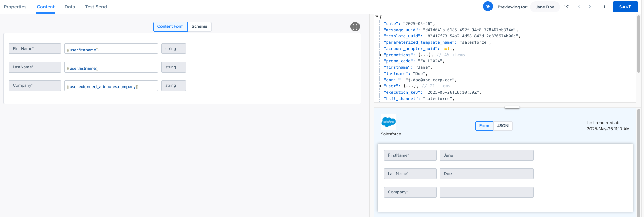Grab the horizontal pane splitter handle

pos(512,107)
